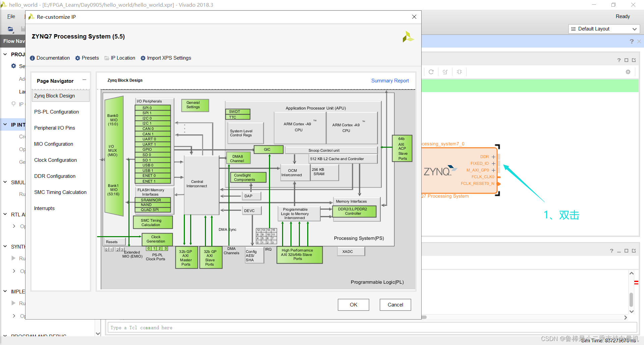The width and height of the screenshot is (644, 345).
Task: Click ENET 0 peripheral block
Action: coord(153,176)
